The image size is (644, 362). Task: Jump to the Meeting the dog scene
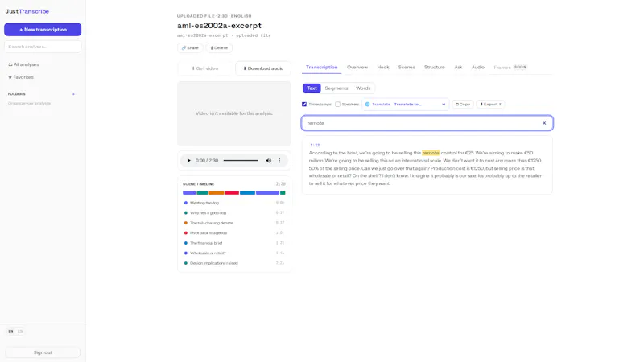pos(233,203)
